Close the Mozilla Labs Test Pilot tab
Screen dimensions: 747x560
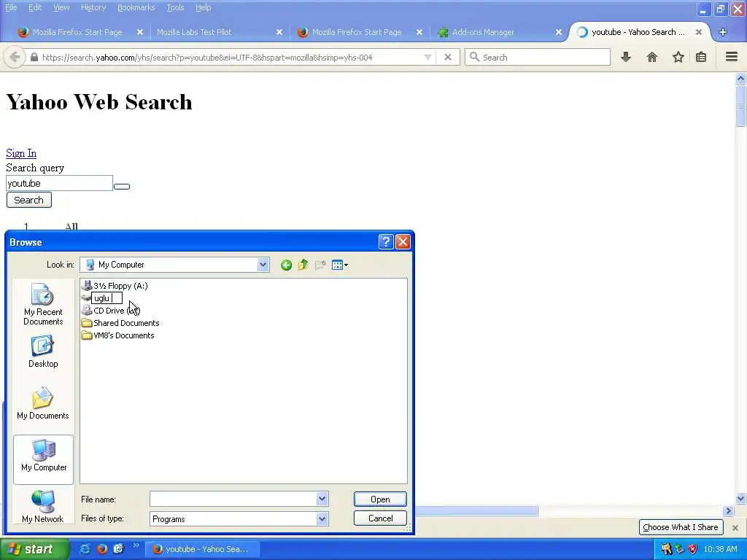pyautogui.click(x=279, y=32)
